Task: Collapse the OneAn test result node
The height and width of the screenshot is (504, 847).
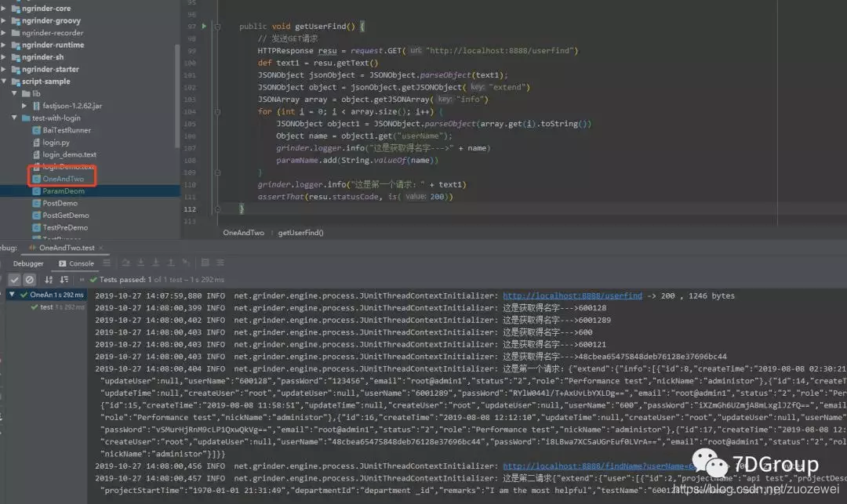Action: tap(11, 295)
